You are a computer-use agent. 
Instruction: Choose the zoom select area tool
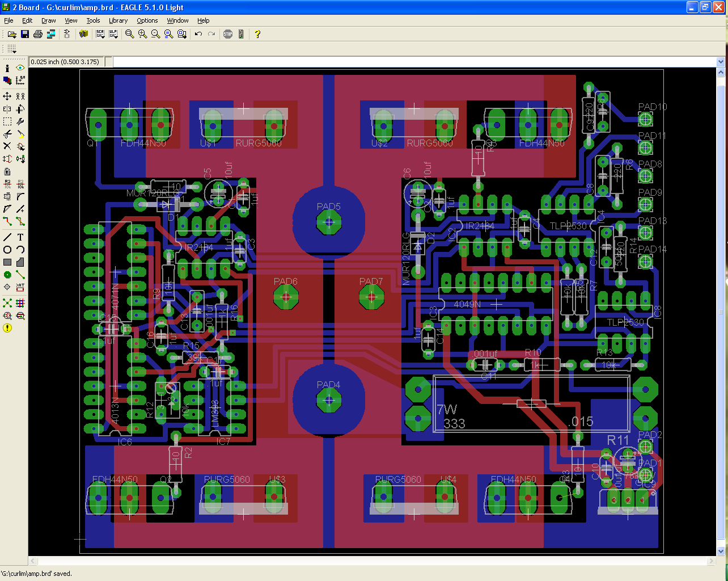(181, 34)
